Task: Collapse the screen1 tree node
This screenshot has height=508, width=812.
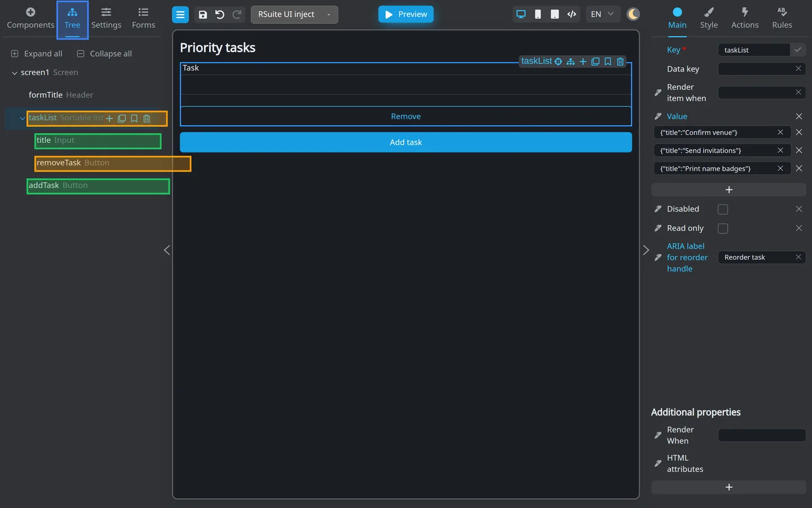Action: 14,73
